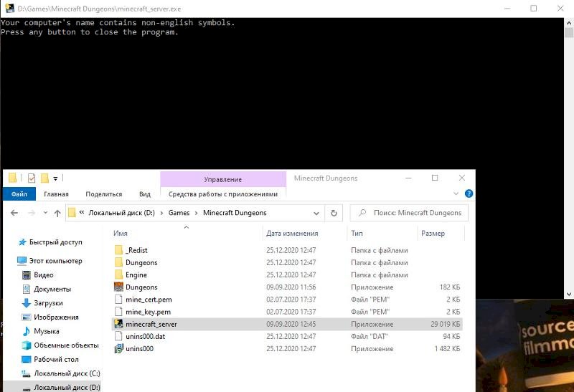The height and width of the screenshot is (392, 574).
Task: Click the Файл "DAT" type cell
Action: pyautogui.click(x=369, y=336)
